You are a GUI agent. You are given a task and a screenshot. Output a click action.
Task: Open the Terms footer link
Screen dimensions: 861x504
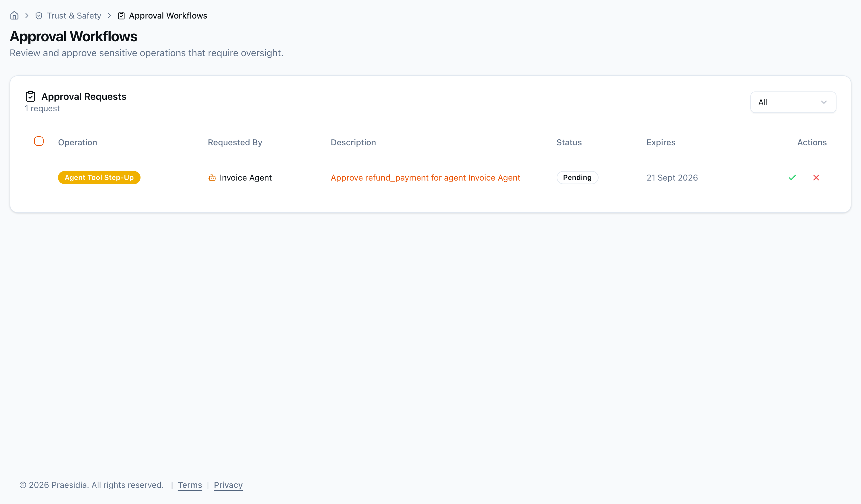tap(190, 485)
